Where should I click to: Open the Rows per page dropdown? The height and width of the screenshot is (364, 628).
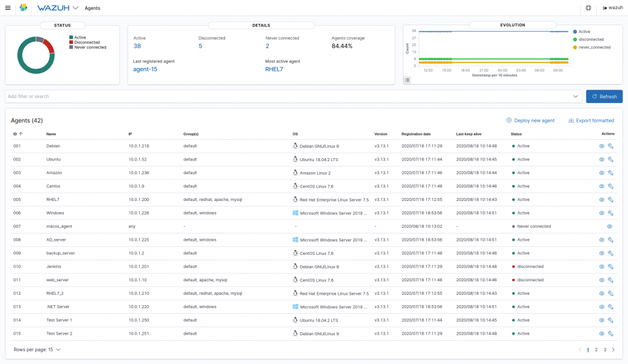click(37, 350)
